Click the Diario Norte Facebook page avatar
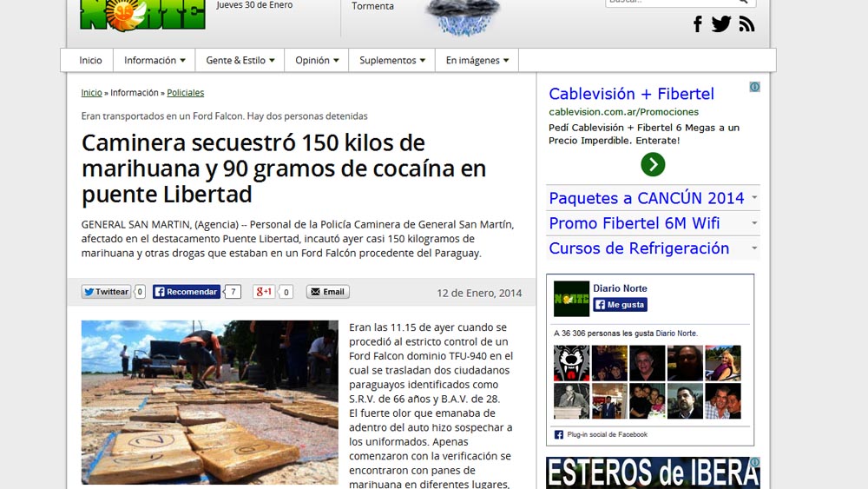The height and width of the screenshot is (489, 868). point(571,299)
